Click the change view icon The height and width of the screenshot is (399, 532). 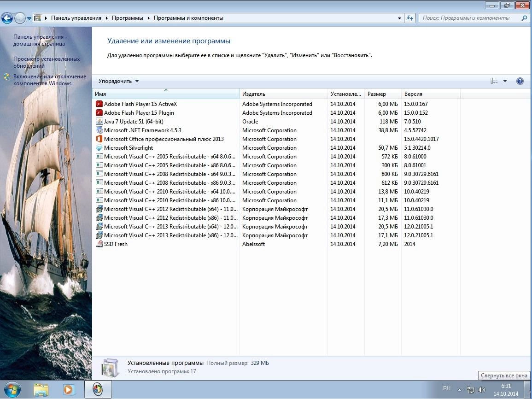(x=494, y=81)
